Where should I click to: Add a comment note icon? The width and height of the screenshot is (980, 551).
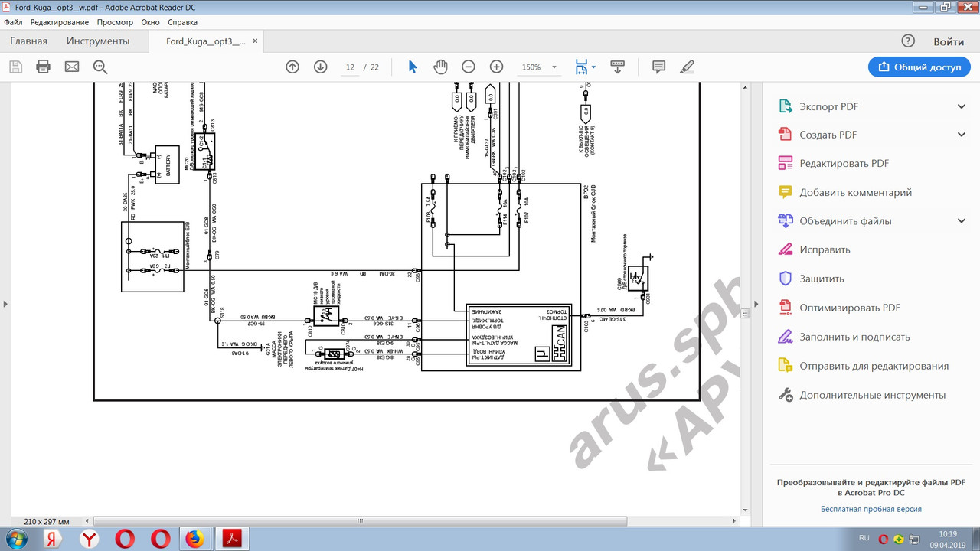click(x=658, y=67)
